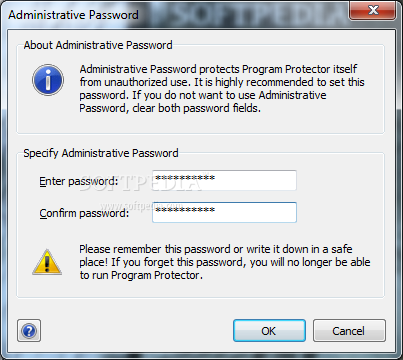The width and height of the screenshot is (403, 360).
Task: Click the "Specify Administrative Password" group heading
Action: pos(101,153)
